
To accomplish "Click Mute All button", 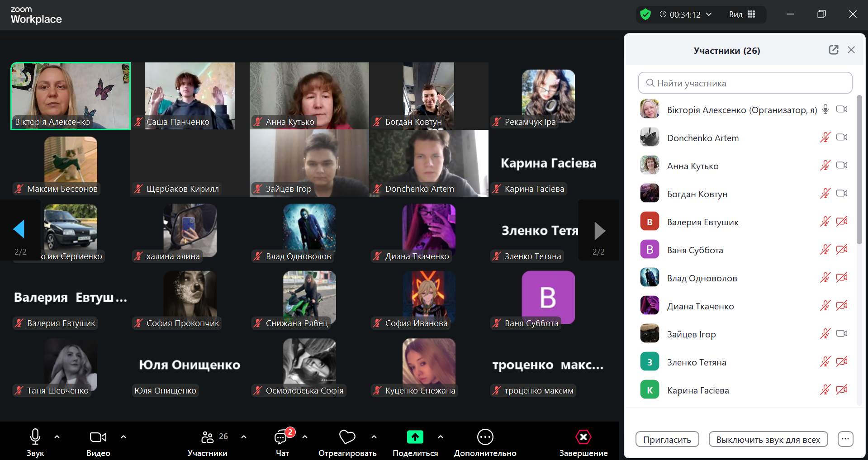I will click(768, 439).
